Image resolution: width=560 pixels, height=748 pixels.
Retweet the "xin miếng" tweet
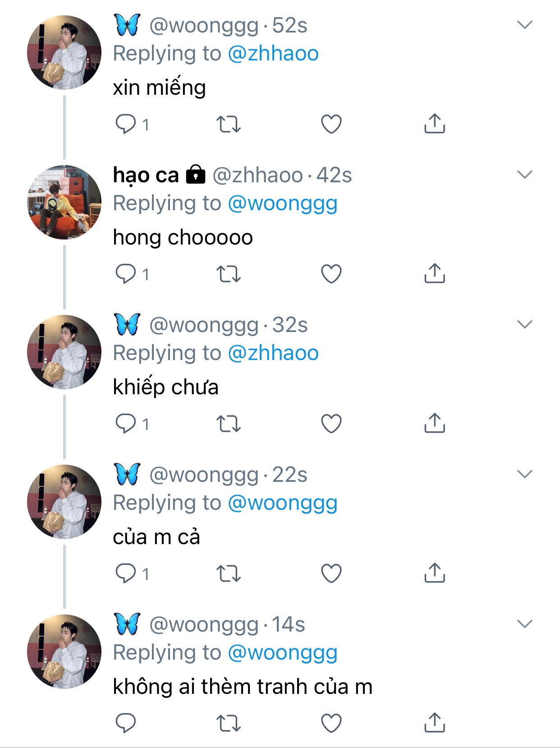(229, 124)
